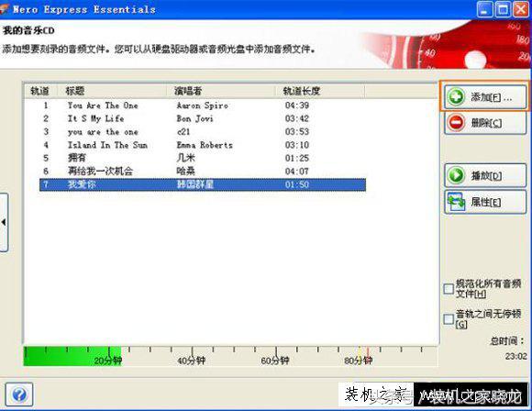Click the Properties 属性 icon
The image size is (532, 411).
[x=456, y=202]
